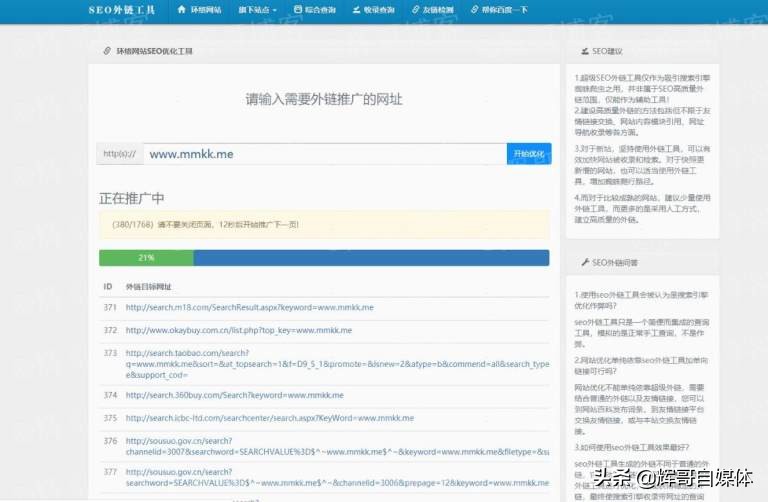
Task: Click the paperclip icon in SEO优化工具 header
Action: click(107, 51)
